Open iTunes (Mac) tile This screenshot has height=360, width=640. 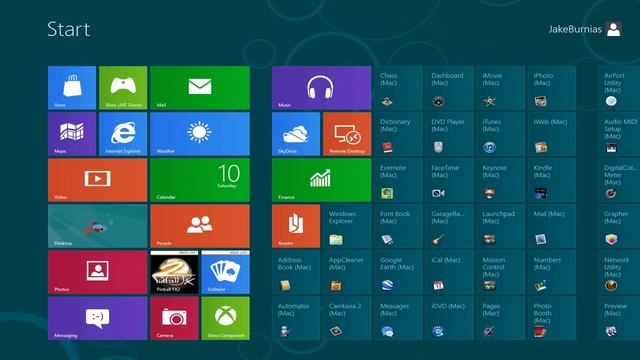click(500, 134)
